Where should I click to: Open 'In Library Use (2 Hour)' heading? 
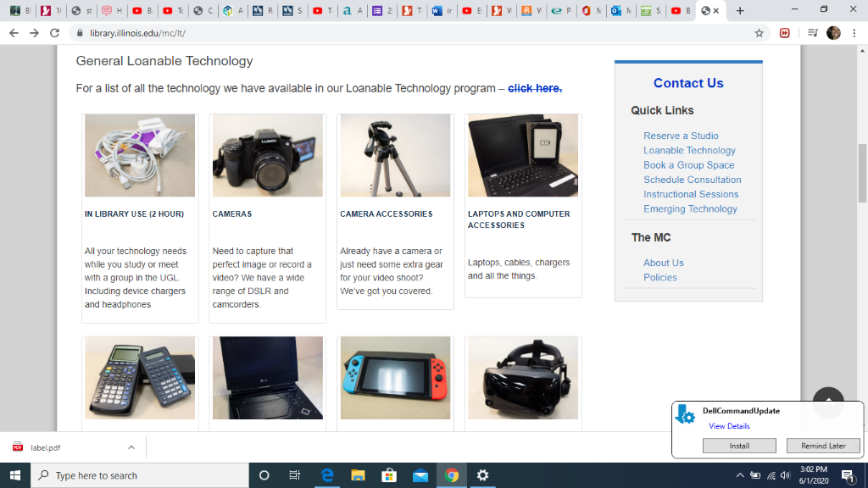(134, 214)
